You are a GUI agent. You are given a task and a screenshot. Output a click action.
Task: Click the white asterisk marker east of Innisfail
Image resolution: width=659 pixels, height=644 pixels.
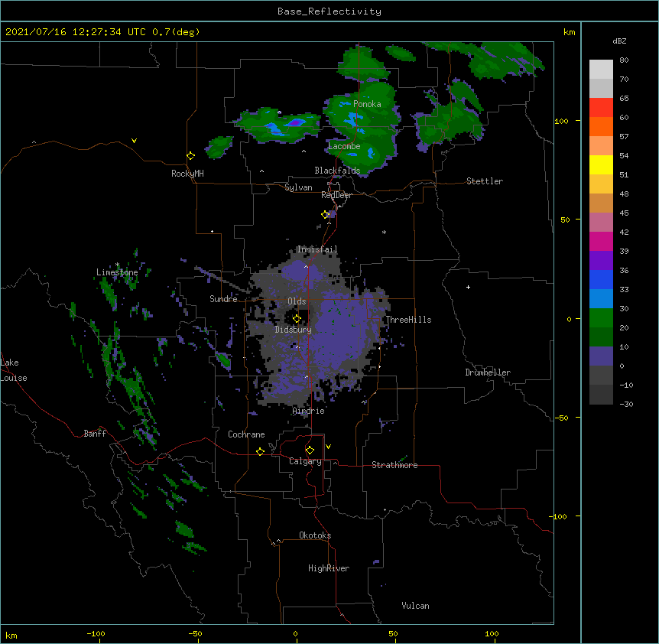(384, 233)
